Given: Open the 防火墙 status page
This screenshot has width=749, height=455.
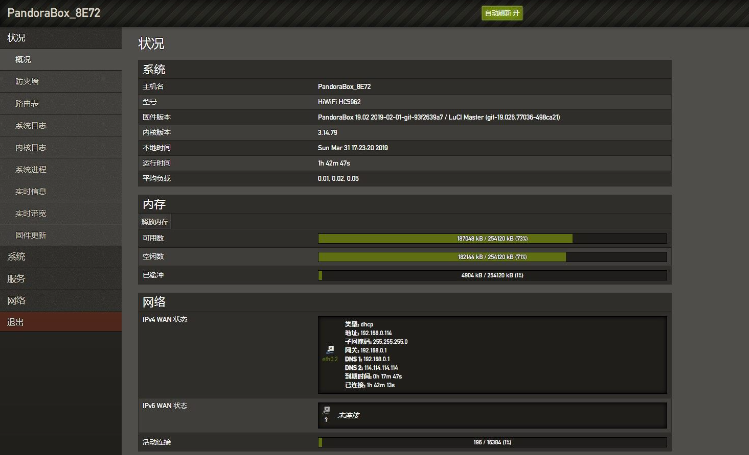Looking at the screenshot, I should click(28, 82).
